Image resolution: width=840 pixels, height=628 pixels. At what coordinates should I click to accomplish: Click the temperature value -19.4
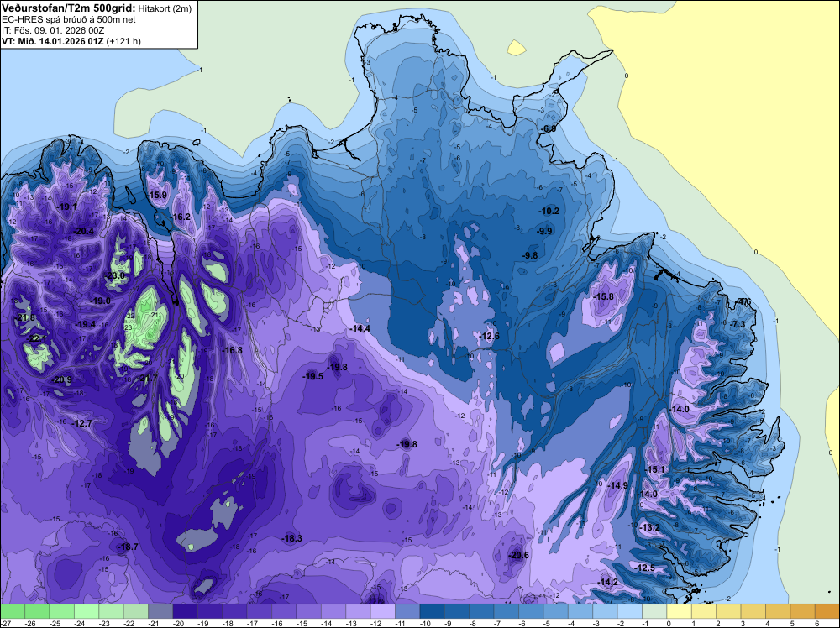[x=86, y=324]
